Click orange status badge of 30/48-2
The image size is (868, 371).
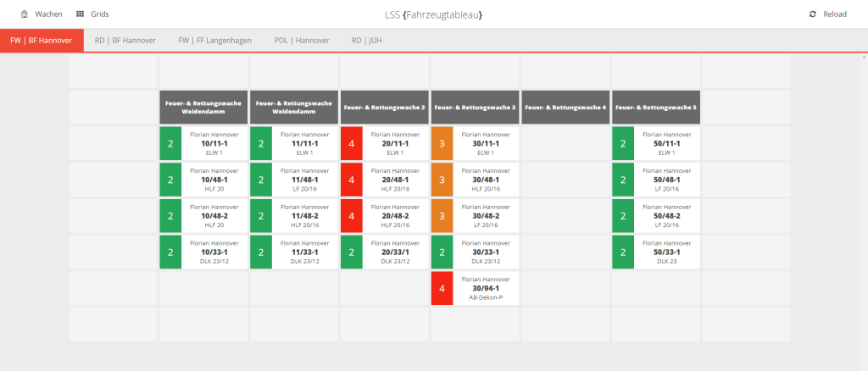pos(442,216)
